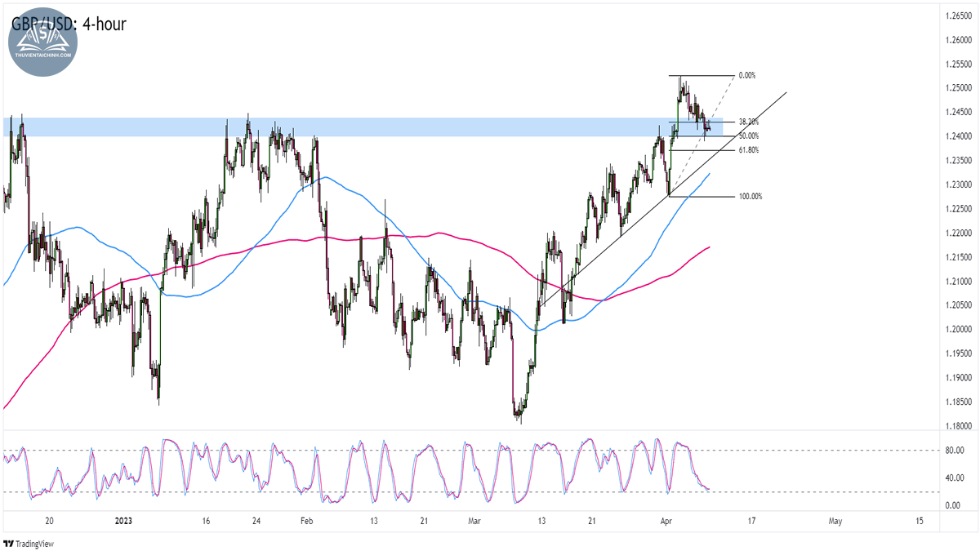Select the 38.20% Fibonacci level label
Screen dimensions: 980x551
pos(749,122)
